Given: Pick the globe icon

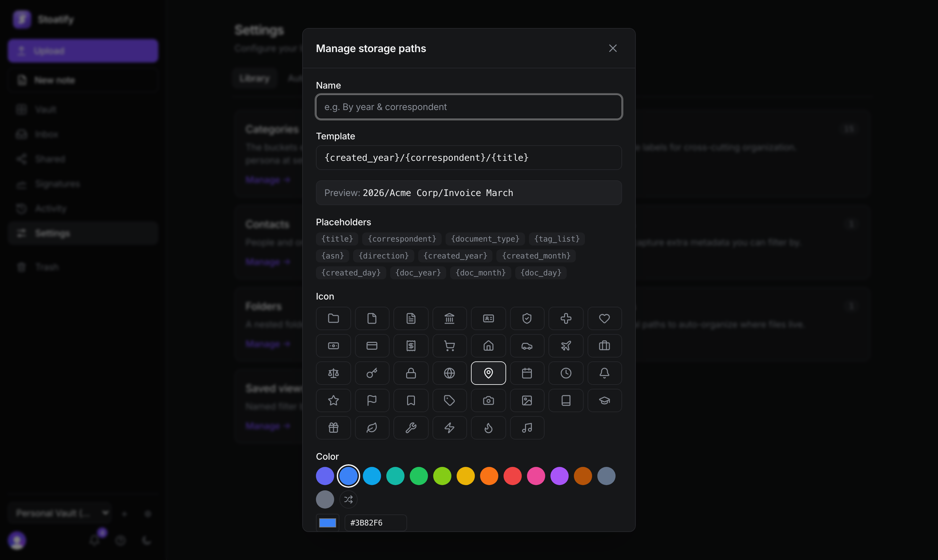Looking at the screenshot, I should pyautogui.click(x=449, y=373).
